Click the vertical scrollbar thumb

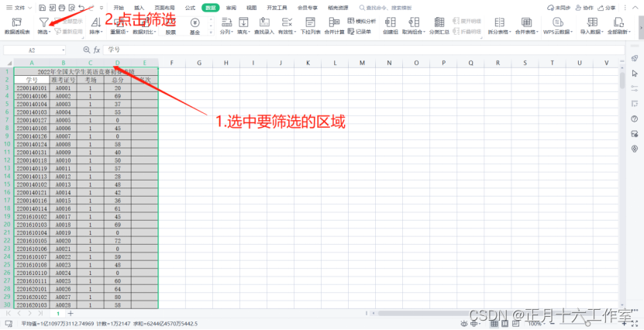[x=622, y=80]
